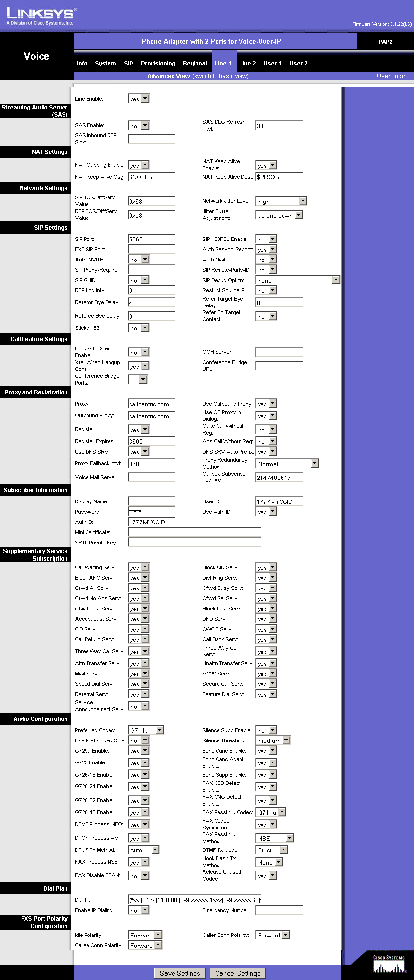This screenshot has width=414, height=980.
Task: Click the Mailbox Subscribe Expires field
Action: [x=279, y=478]
